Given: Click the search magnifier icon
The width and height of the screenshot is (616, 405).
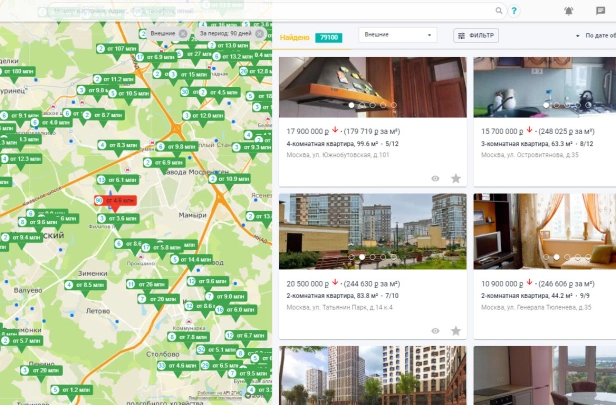Looking at the screenshot, I should (x=499, y=11).
